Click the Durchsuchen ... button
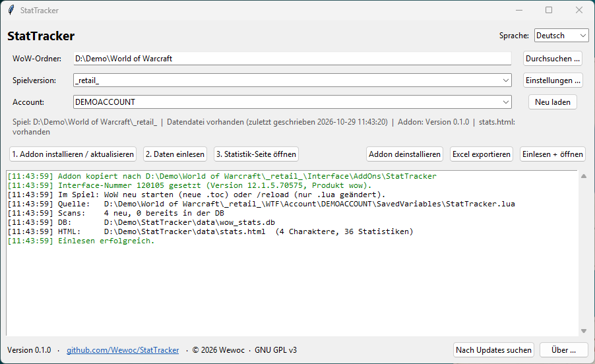 [x=553, y=59]
